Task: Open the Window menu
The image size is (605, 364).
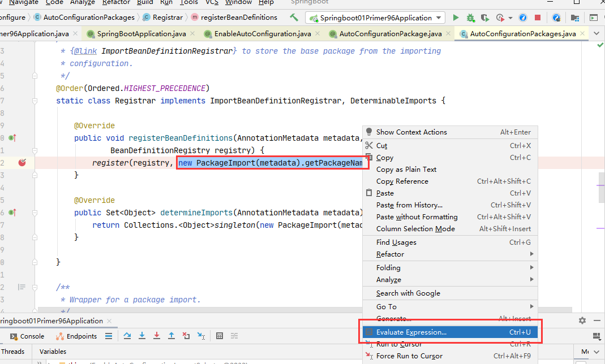Action: click(238, 2)
